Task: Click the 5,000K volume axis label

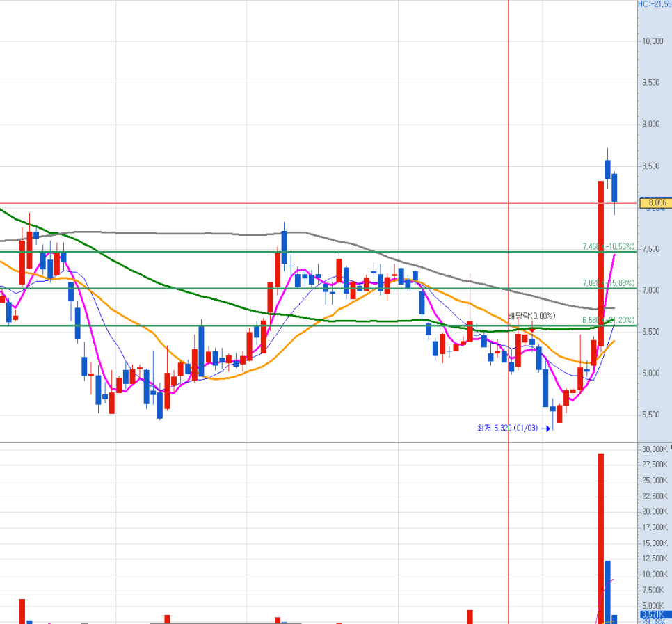Action: point(653,606)
